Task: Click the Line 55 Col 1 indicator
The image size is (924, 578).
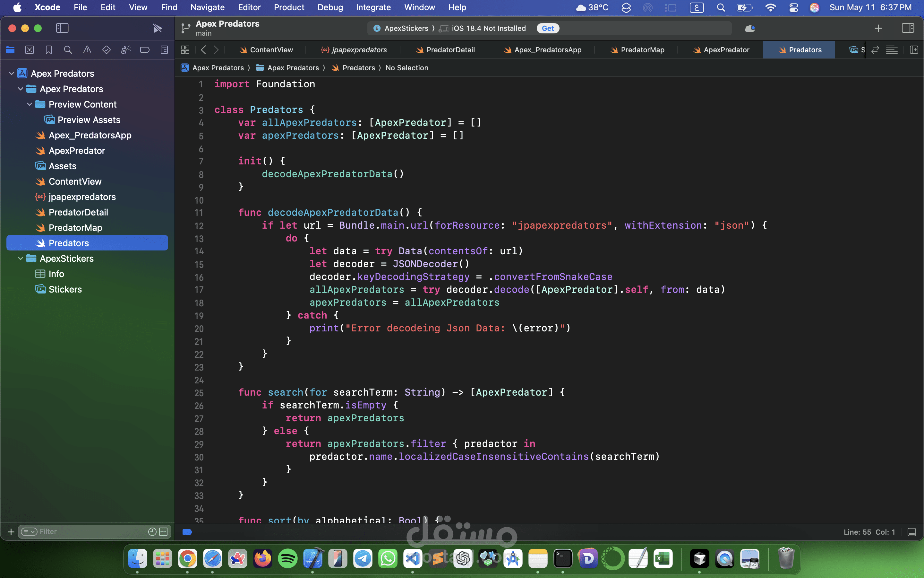Action: click(869, 532)
